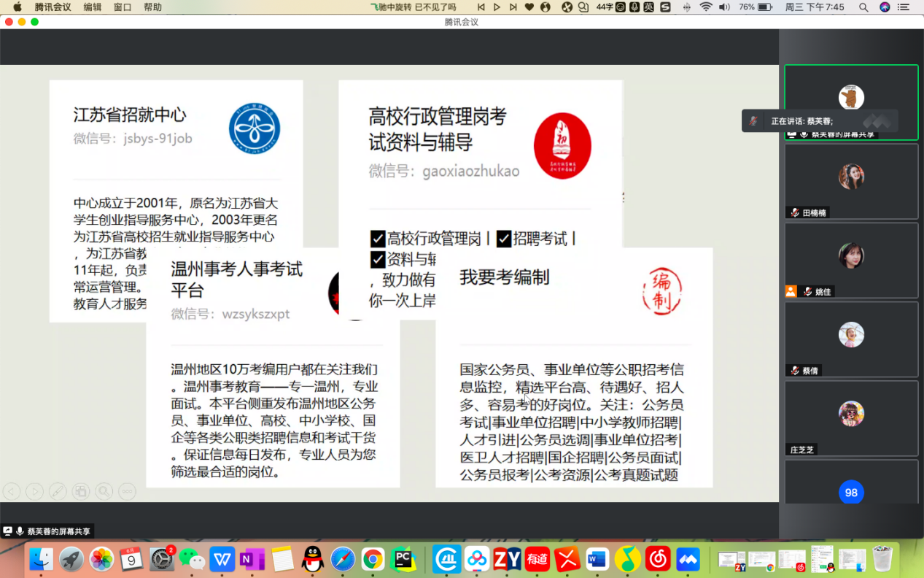Click the 江苏省招就中心 card title
924x578 pixels.
click(x=130, y=115)
